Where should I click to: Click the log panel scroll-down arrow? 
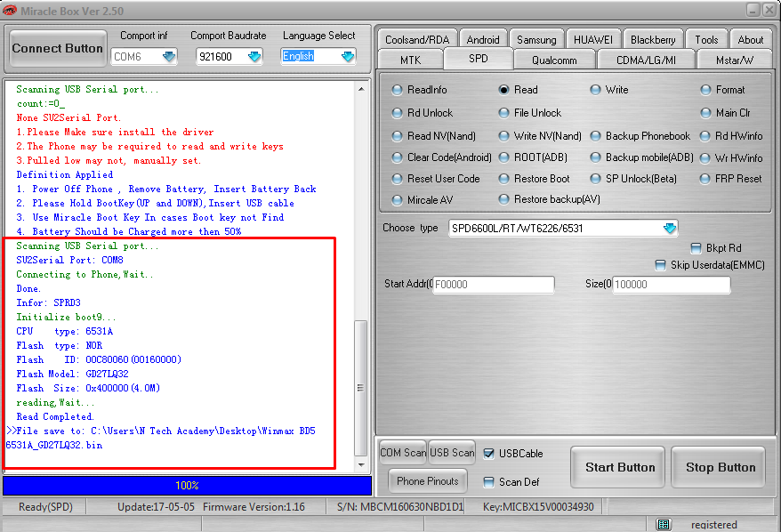361,464
